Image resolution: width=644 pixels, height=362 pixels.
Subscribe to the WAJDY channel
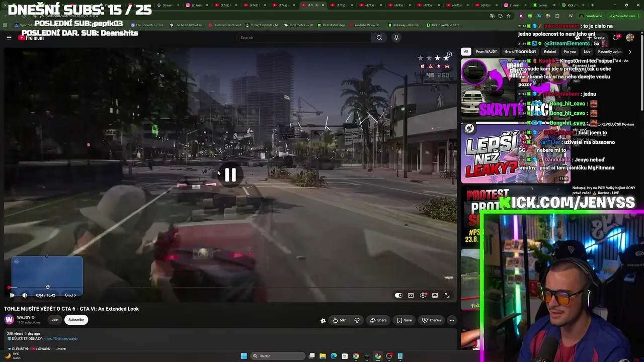[76, 320]
